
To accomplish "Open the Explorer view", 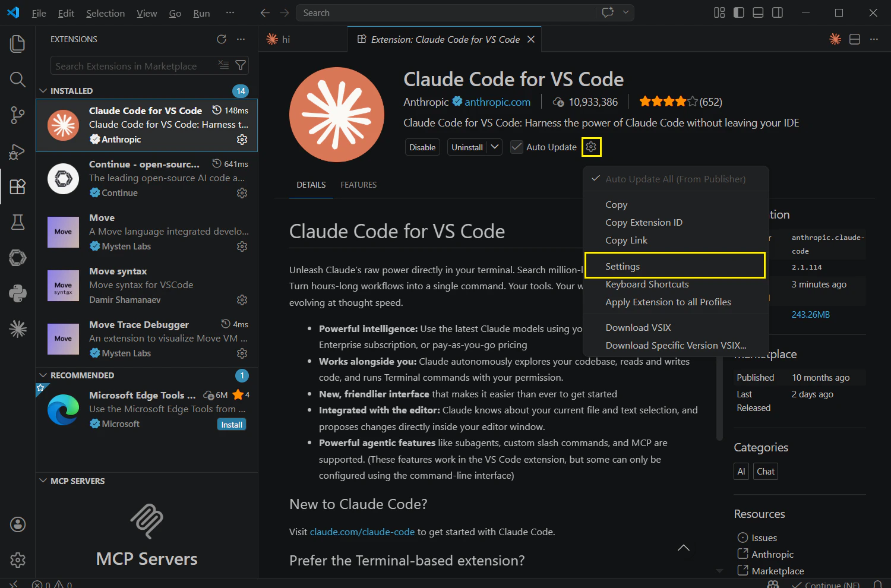I will click(17, 43).
